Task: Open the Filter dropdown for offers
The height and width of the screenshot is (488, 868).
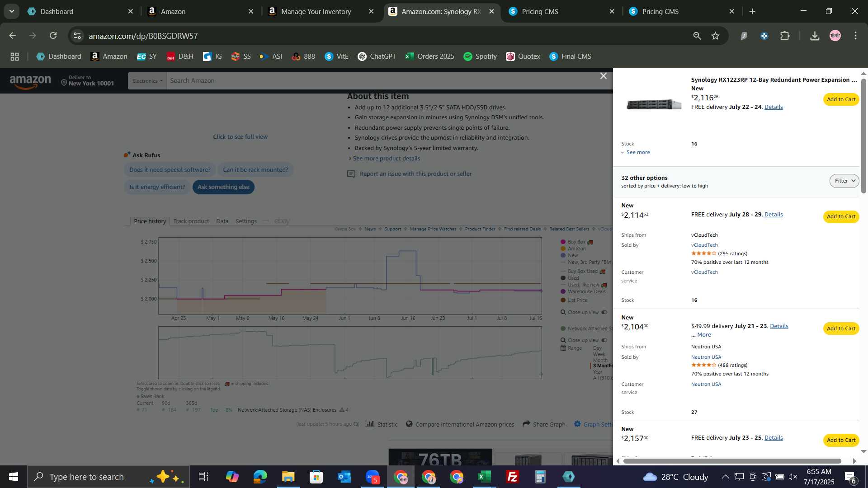Action: point(844,181)
